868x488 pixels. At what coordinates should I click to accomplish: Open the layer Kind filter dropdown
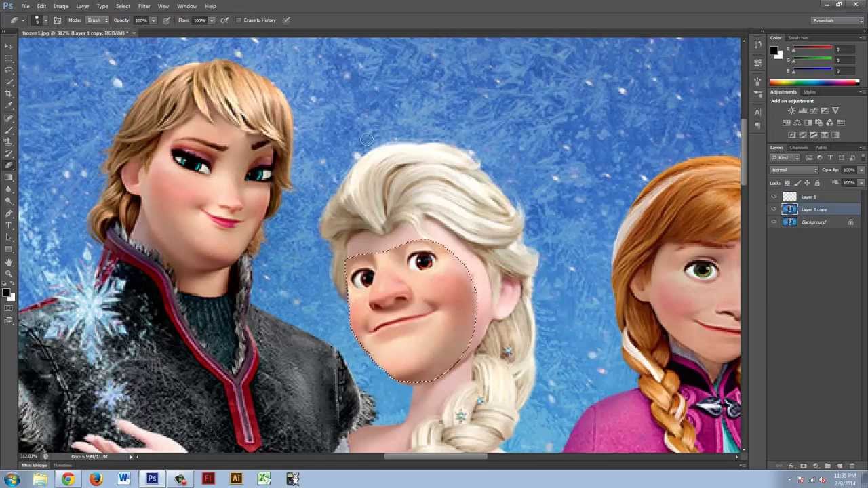coord(786,157)
